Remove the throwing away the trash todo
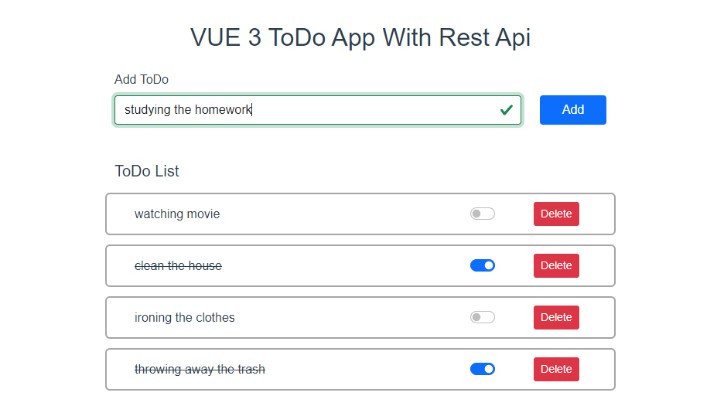This screenshot has width=711, height=418. coord(556,370)
